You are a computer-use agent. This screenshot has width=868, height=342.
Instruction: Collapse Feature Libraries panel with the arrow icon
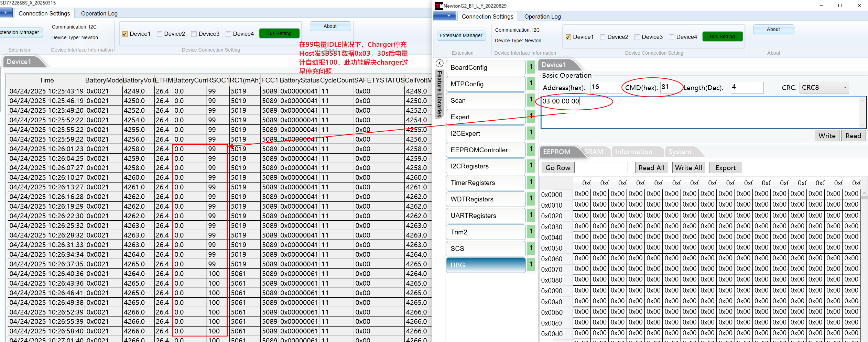click(439, 63)
